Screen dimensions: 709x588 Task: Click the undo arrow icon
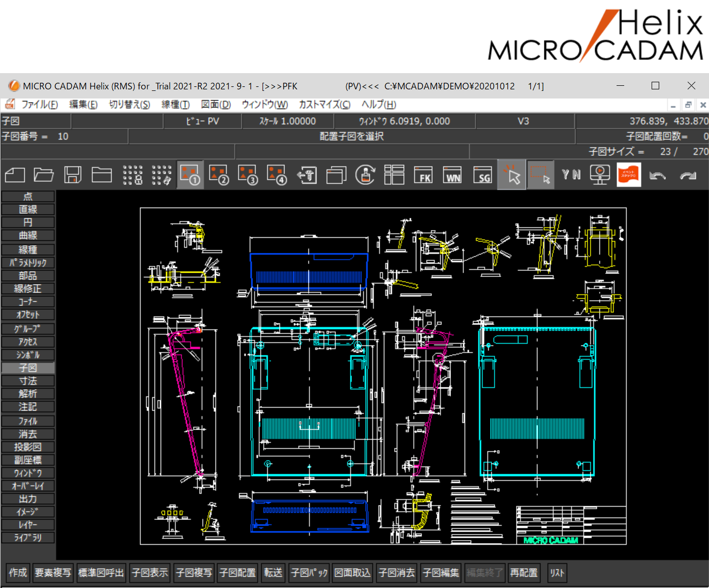point(658,176)
